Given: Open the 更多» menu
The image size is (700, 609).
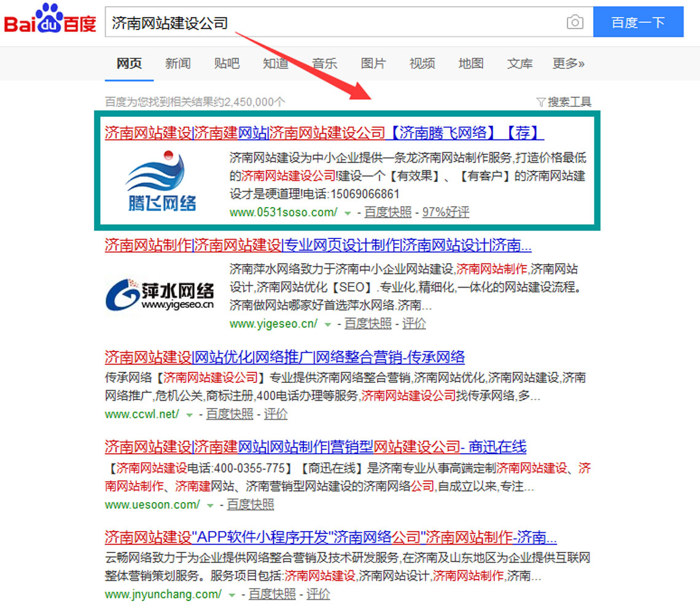Looking at the screenshot, I should 569,63.
